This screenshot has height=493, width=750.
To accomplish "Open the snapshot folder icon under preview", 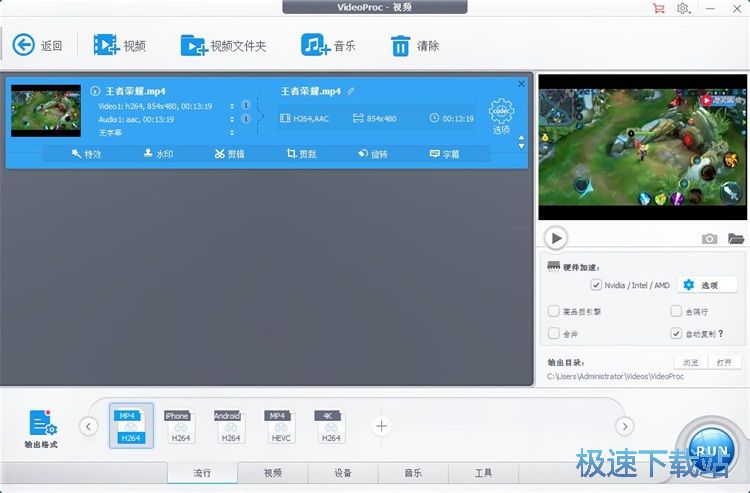I will 736,238.
